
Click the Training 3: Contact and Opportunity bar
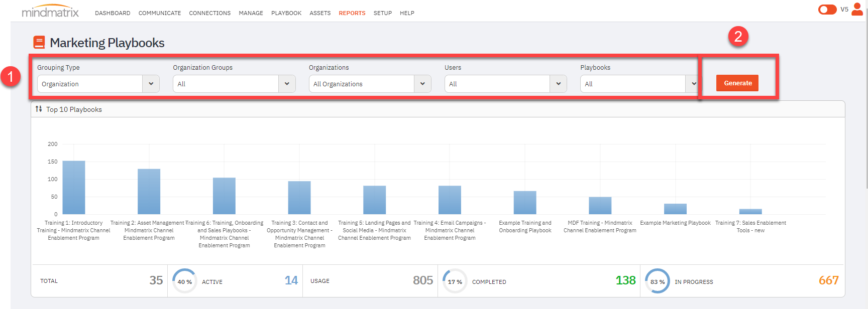pyautogui.click(x=299, y=198)
